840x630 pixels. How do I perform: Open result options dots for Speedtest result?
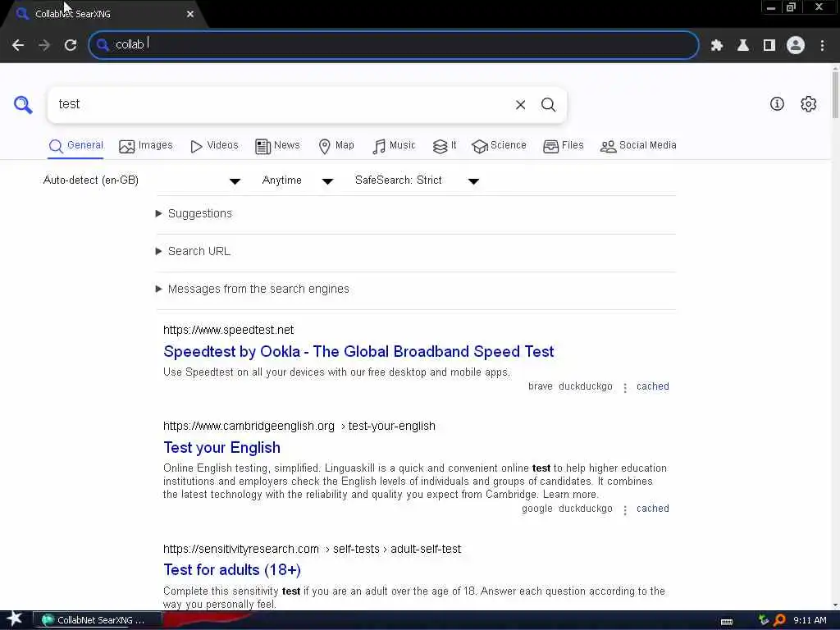pyautogui.click(x=624, y=387)
